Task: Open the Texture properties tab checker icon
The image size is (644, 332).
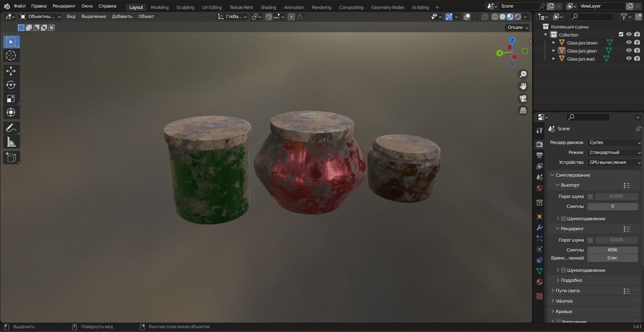Action: click(x=539, y=296)
